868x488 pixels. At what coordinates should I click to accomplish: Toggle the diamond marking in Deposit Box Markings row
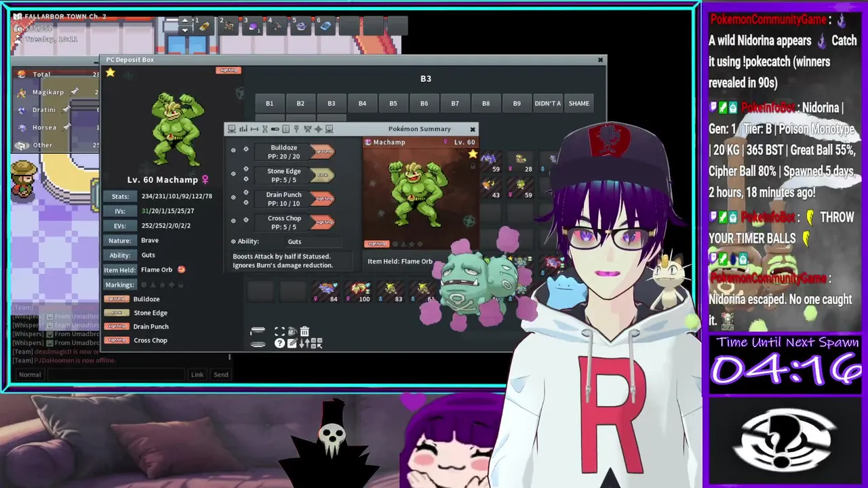click(x=172, y=285)
